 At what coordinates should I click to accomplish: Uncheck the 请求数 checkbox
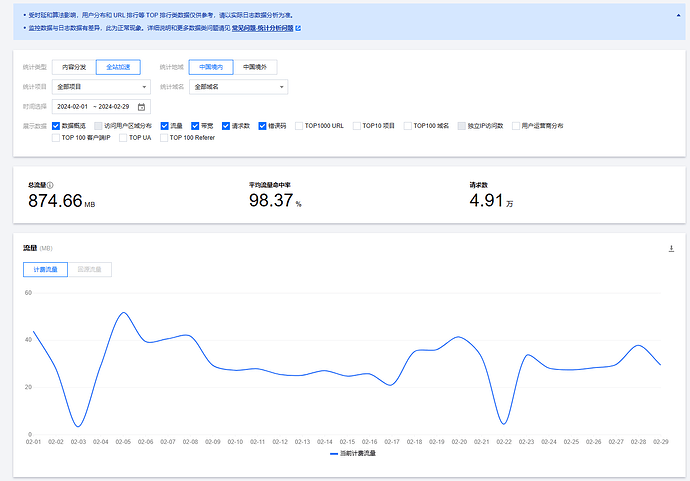pyautogui.click(x=226, y=126)
